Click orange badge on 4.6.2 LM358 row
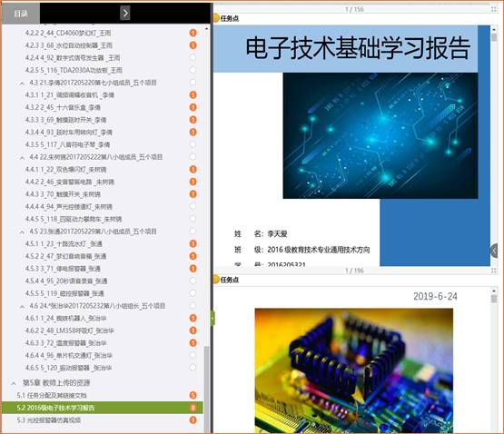Screen dimensions: 504x434 tap(193, 330)
